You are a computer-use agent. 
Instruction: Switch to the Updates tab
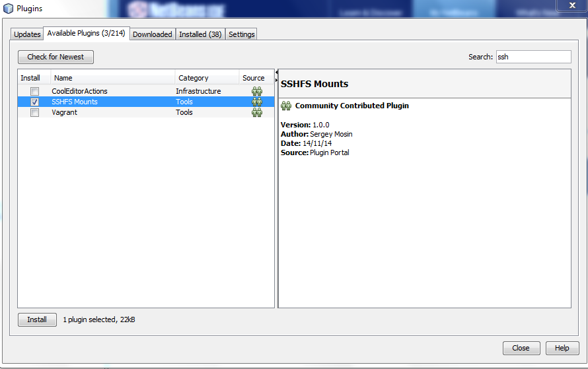[x=27, y=34]
